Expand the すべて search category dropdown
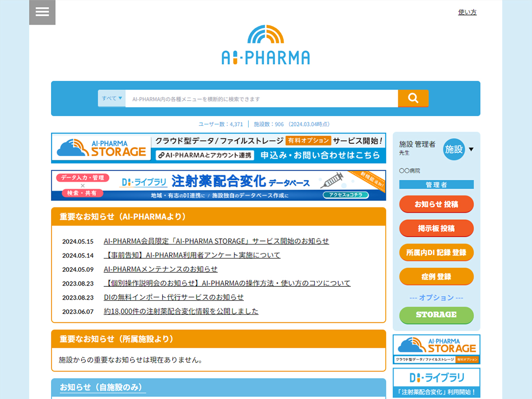 point(112,98)
